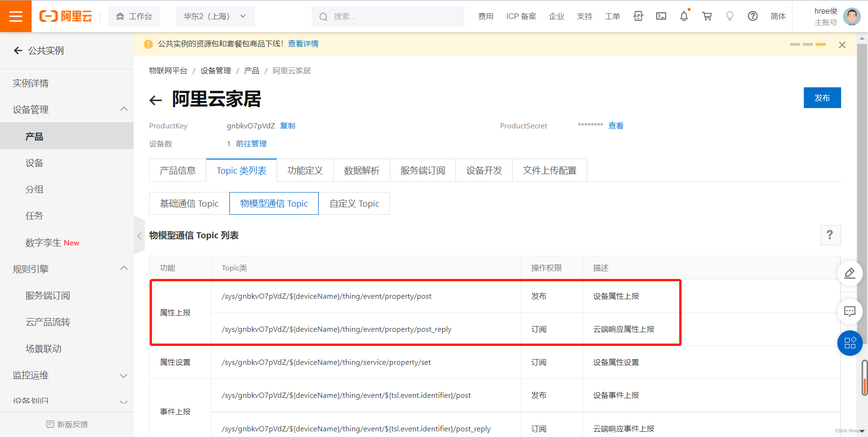Click the blue floating apps grid icon

click(x=850, y=343)
